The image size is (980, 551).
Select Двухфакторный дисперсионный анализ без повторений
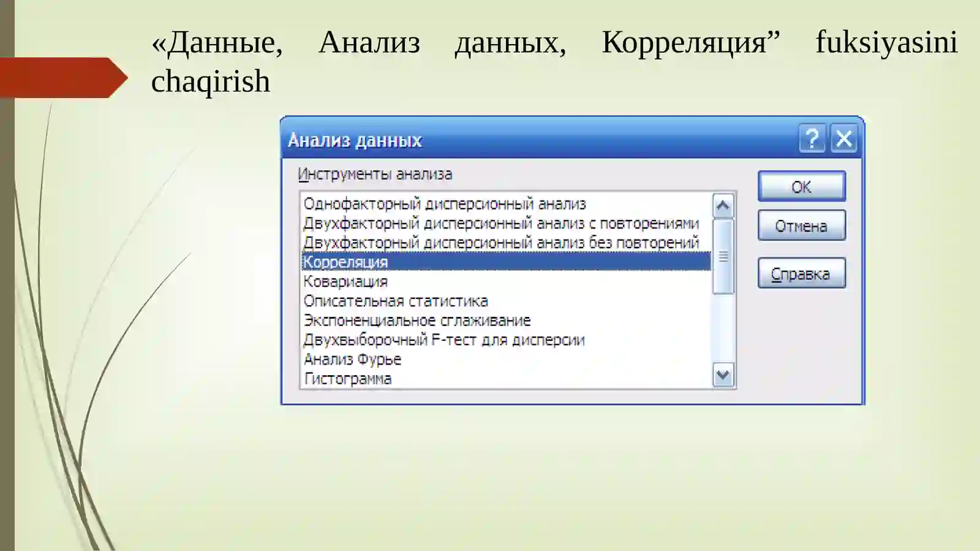507,243
